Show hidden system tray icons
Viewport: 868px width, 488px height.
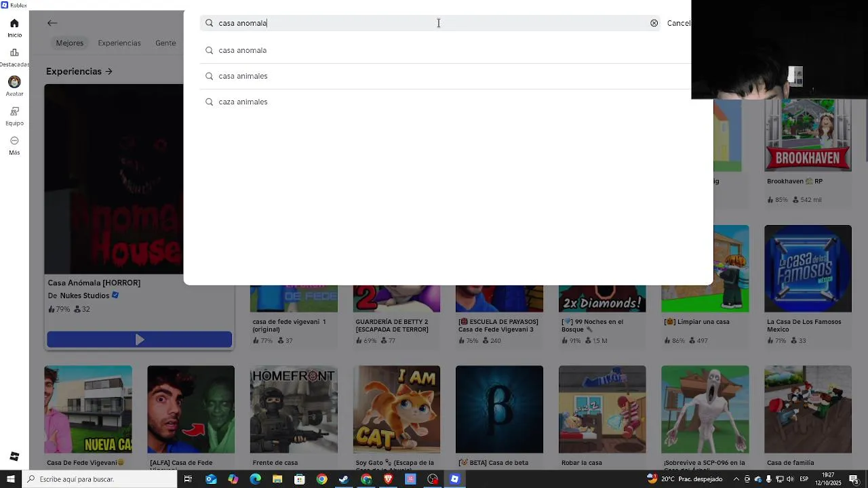(x=736, y=479)
